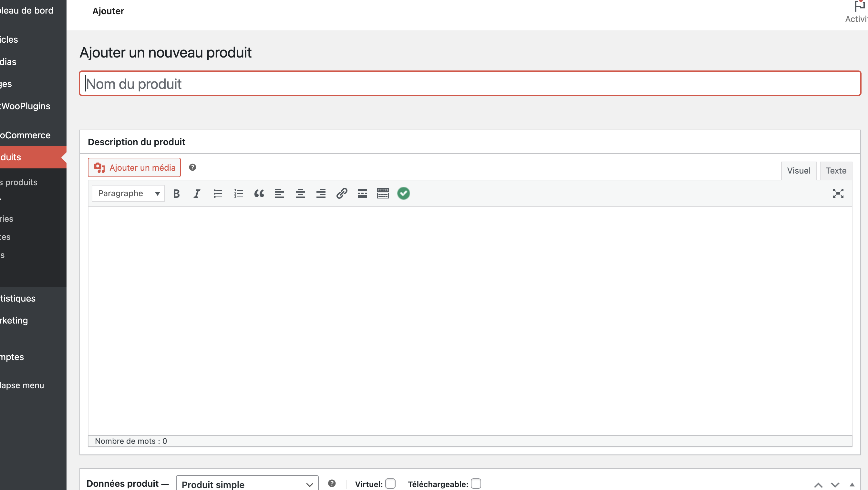Toggle bold formatting in editor toolbar

pyautogui.click(x=176, y=194)
